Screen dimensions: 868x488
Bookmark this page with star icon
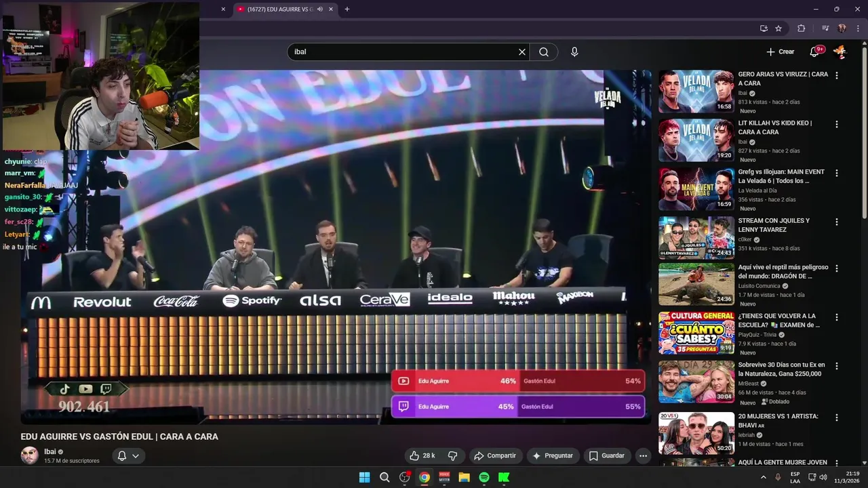pos(778,28)
